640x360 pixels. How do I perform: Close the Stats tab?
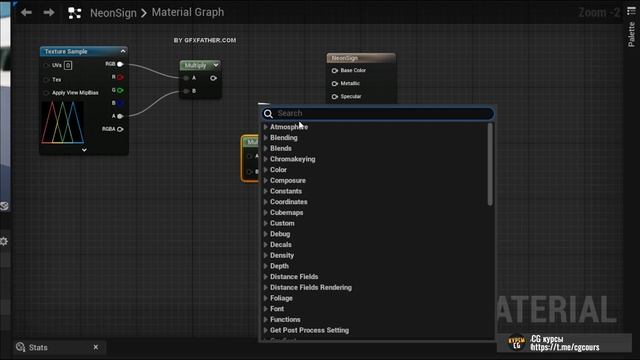coord(96,347)
